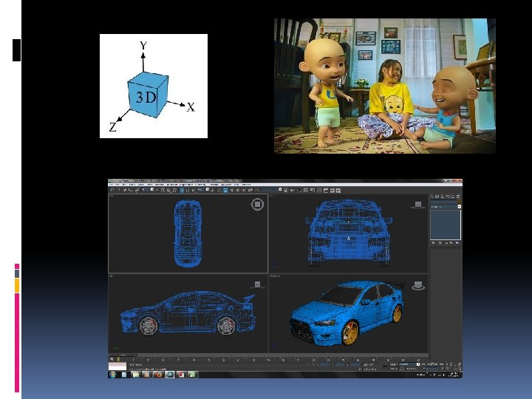Open Mini Curve Editor icon beside timeline

point(112,359)
